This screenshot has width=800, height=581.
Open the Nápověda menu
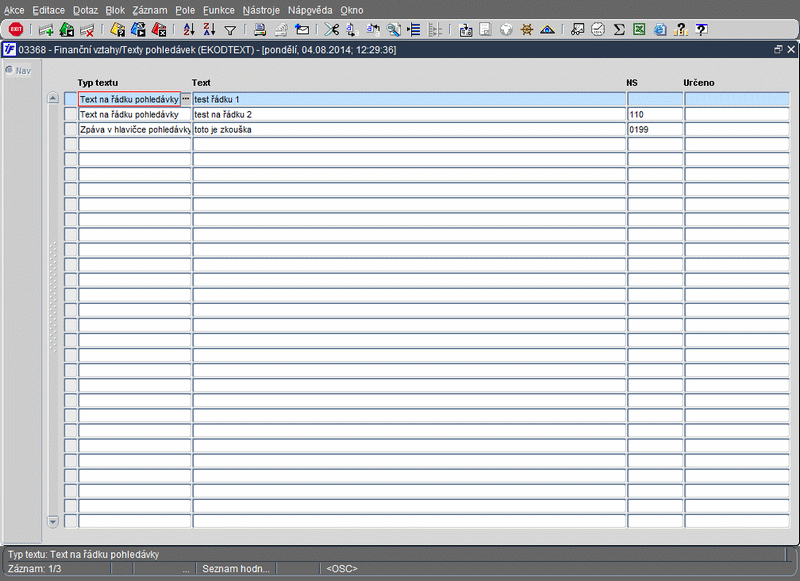[x=310, y=10]
